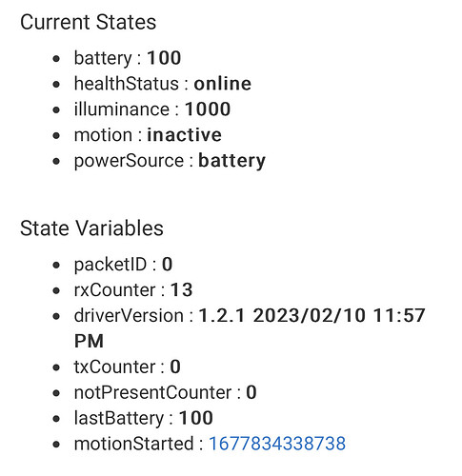Click the motionStarted label
The image size is (462, 476).
133,444
